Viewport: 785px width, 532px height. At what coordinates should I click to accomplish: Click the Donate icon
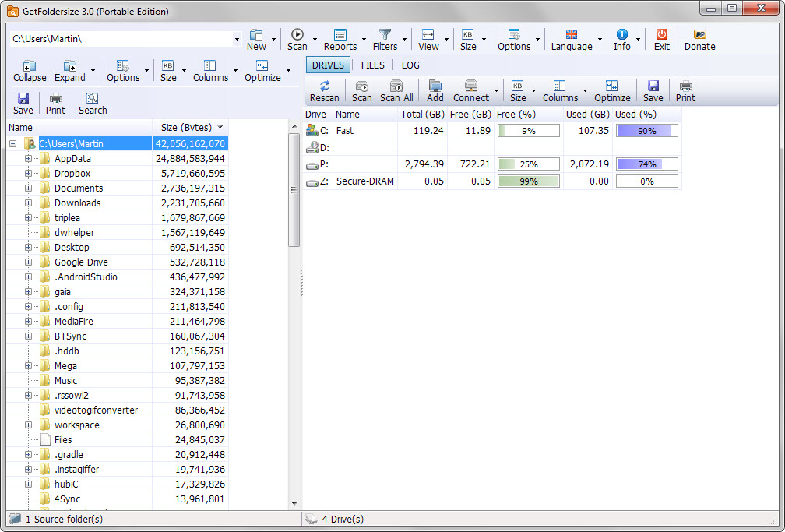699,34
